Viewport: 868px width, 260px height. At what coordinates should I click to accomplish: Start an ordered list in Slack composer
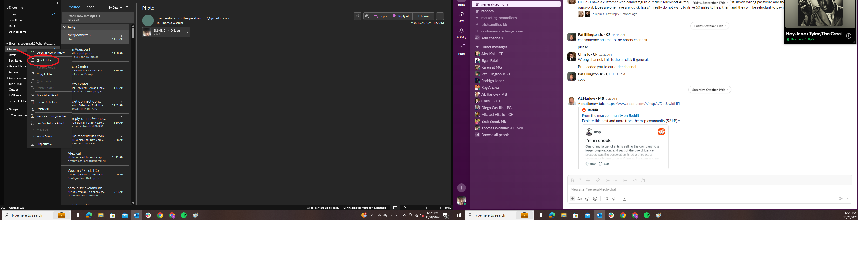click(608, 180)
